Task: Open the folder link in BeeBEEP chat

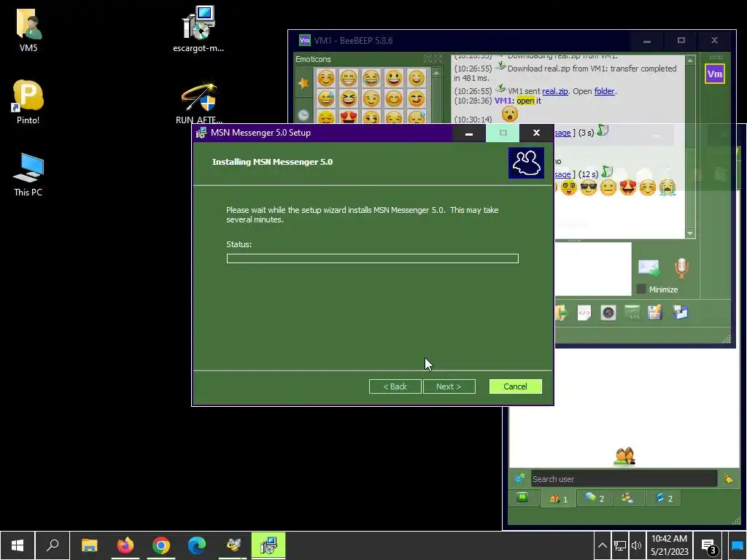Action: point(605,91)
